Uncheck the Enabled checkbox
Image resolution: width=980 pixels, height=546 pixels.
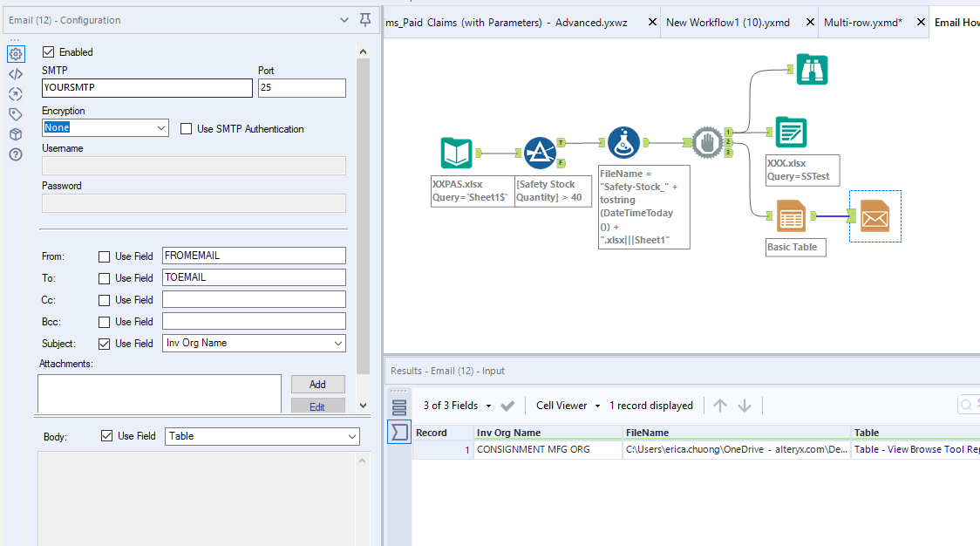(49, 51)
